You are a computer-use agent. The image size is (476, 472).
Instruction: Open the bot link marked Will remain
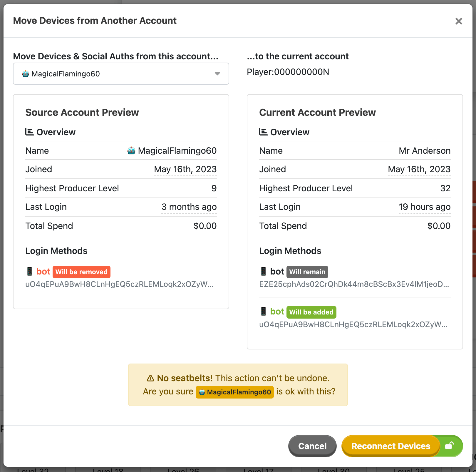(277, 271)
